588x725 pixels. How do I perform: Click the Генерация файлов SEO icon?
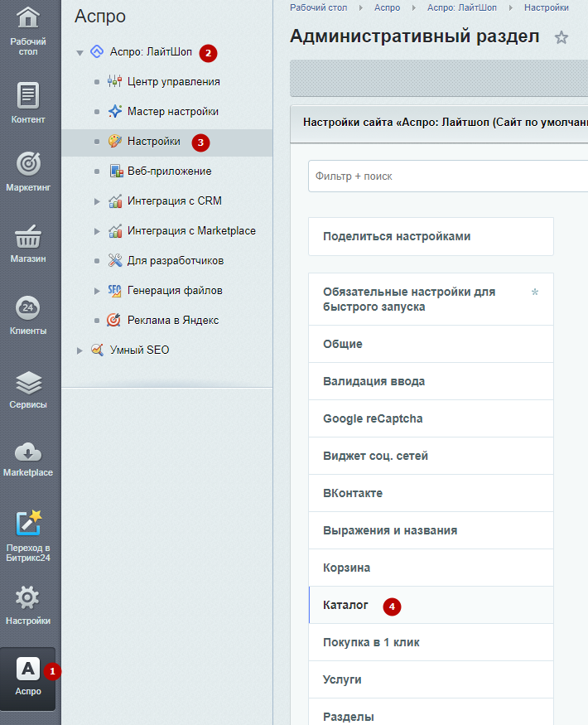[x=114, y=290]
